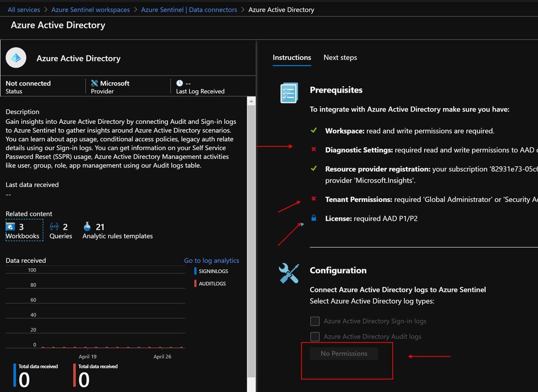Click the green check beside Workspace
The image size is (538, 392).
(x=313, y=130)
